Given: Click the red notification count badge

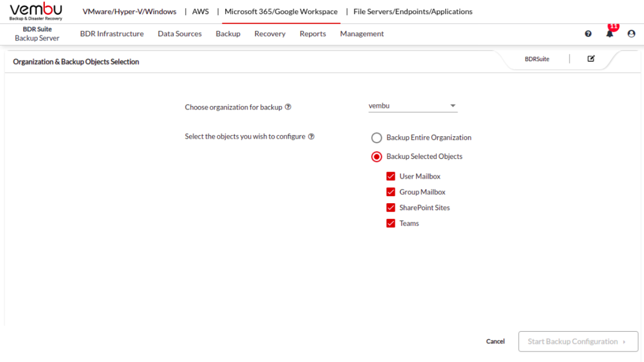Looking at the screenshot, I should [613, 26].
